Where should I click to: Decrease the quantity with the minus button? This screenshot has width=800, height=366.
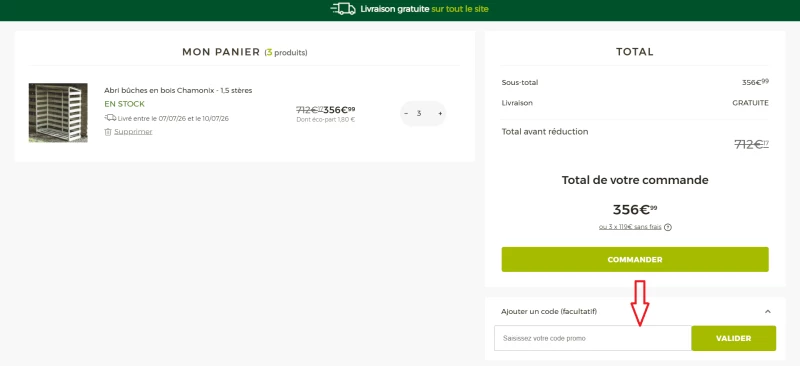[406, 113]
